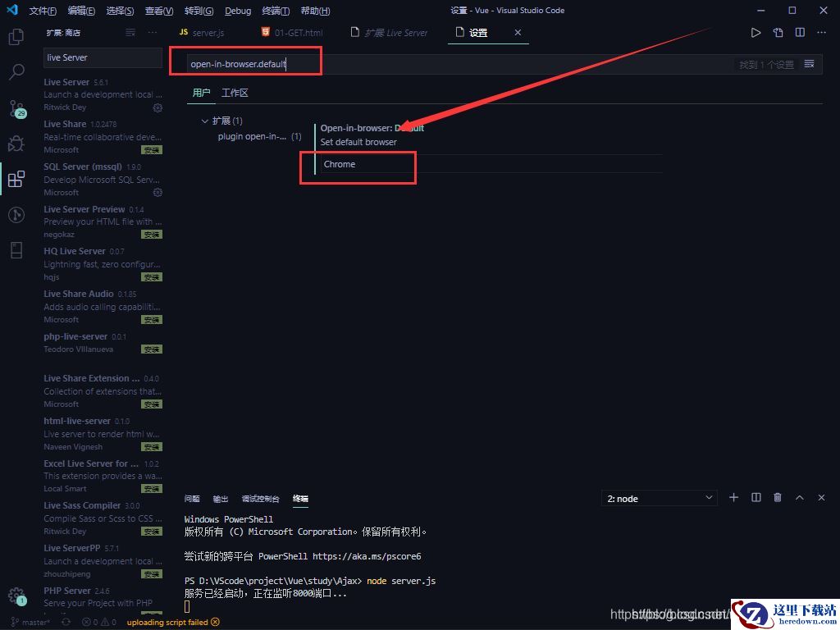Switch to the 扩展 Live Server tab
The height and width of the screenshot is (630, 840).
click(x=390, y=33)
